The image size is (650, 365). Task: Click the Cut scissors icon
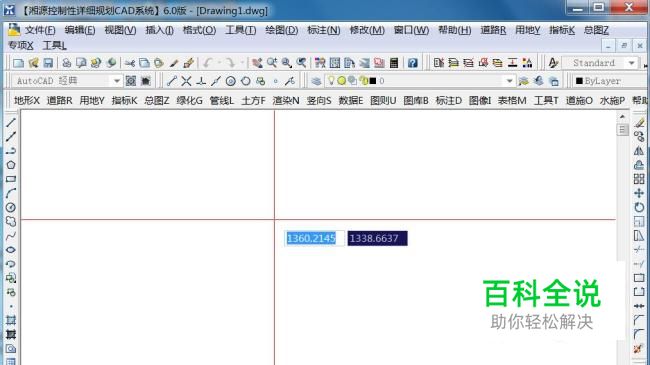[130, 63]
